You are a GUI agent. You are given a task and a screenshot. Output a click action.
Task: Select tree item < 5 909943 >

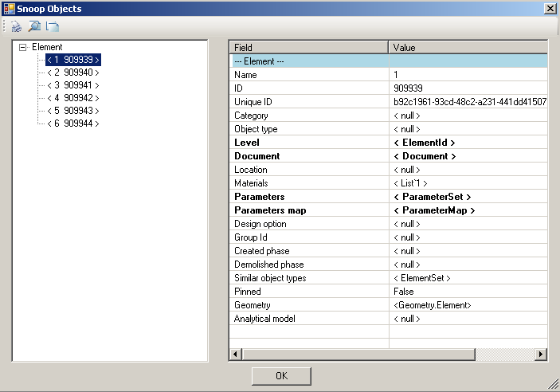pyautogui.click(x=73, y=111)
